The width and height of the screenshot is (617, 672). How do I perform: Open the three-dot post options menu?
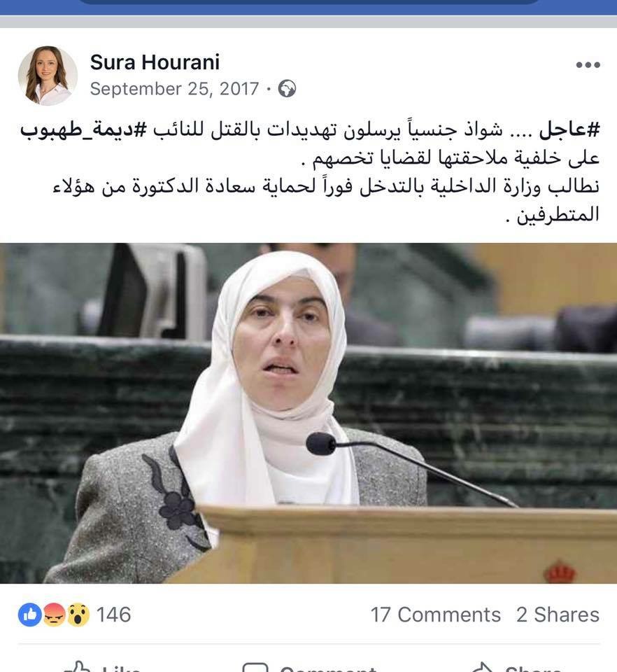[588, 64]
